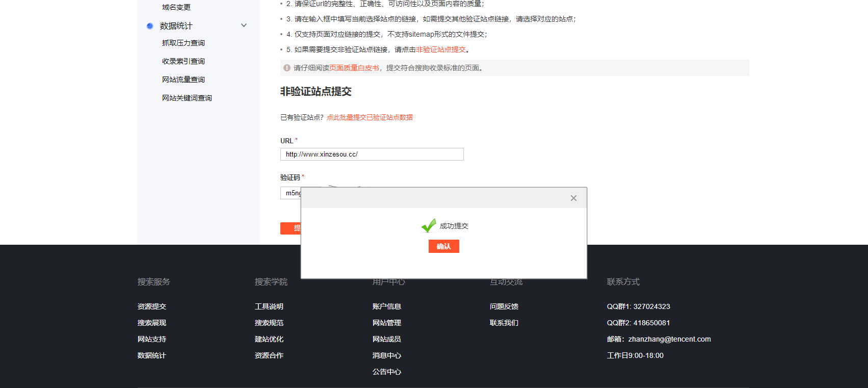Focus the URL input field
The width and height of the screenshot is (868, 388).
[372, 154]
